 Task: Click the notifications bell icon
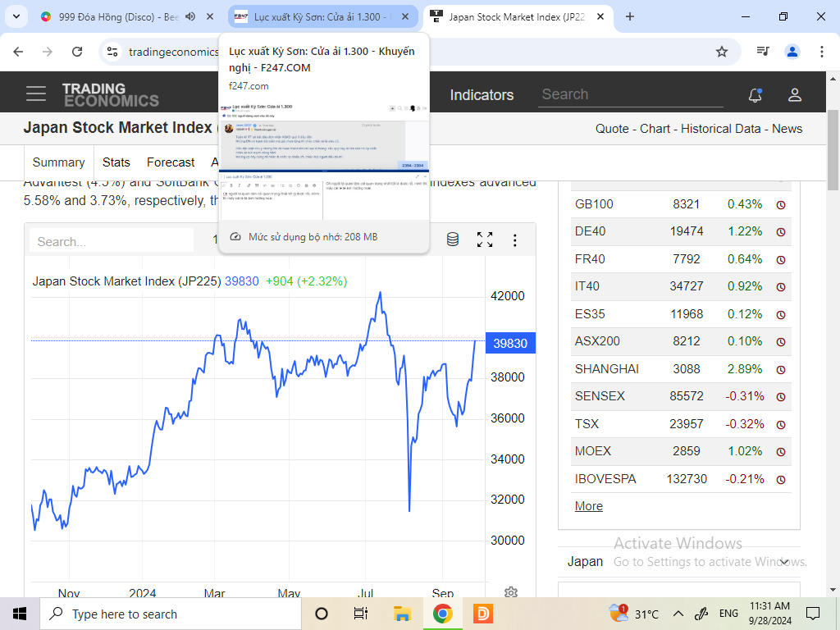756,95
